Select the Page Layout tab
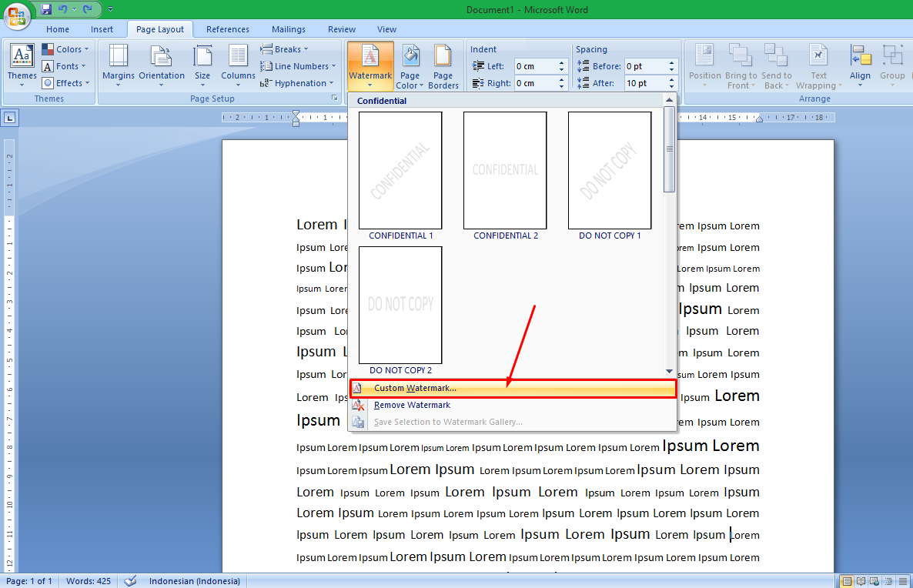This screenshot has width=913, height=588. pyautogui.click(x=159, y=29)
